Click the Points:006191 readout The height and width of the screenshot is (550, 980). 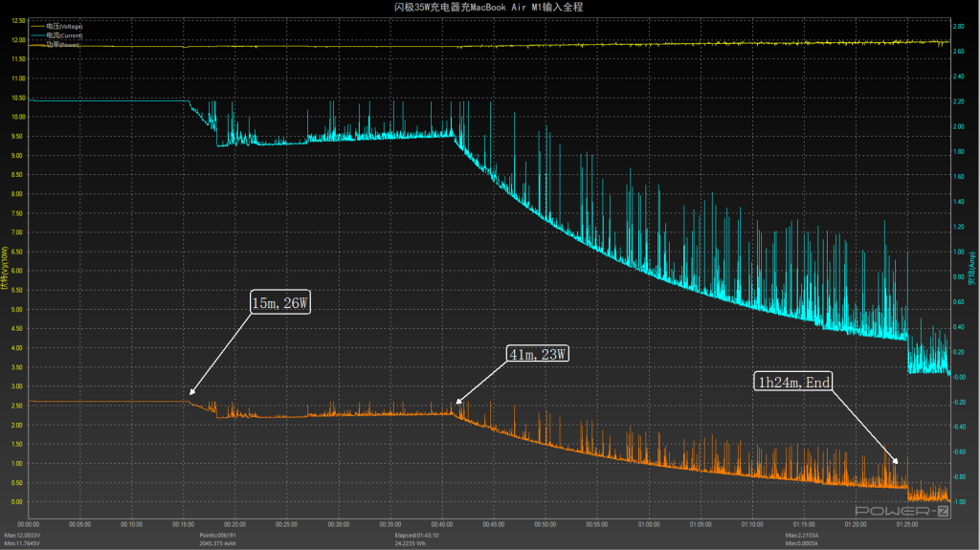click(x=217, y=536)
